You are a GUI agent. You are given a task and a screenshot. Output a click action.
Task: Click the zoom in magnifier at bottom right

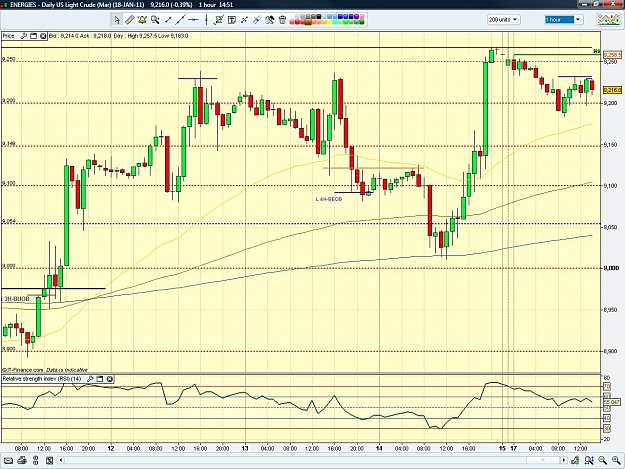616,461
